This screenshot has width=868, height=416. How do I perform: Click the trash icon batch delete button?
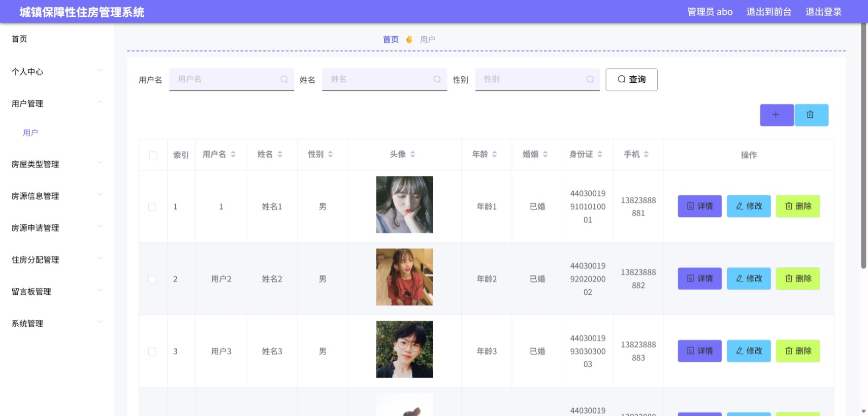point(811,115)
